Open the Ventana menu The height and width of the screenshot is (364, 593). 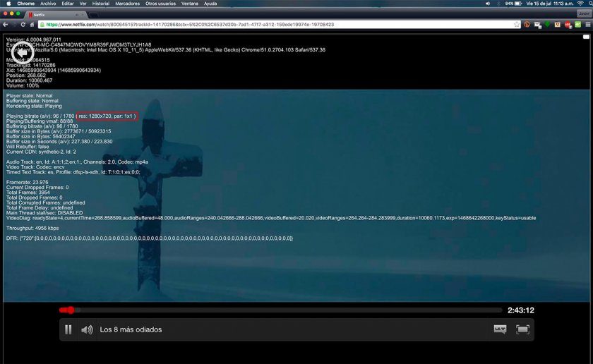[x=190, y=4]
